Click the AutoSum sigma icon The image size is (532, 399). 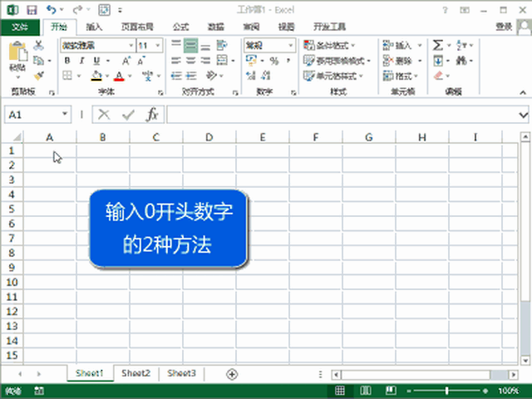(438, 45)
